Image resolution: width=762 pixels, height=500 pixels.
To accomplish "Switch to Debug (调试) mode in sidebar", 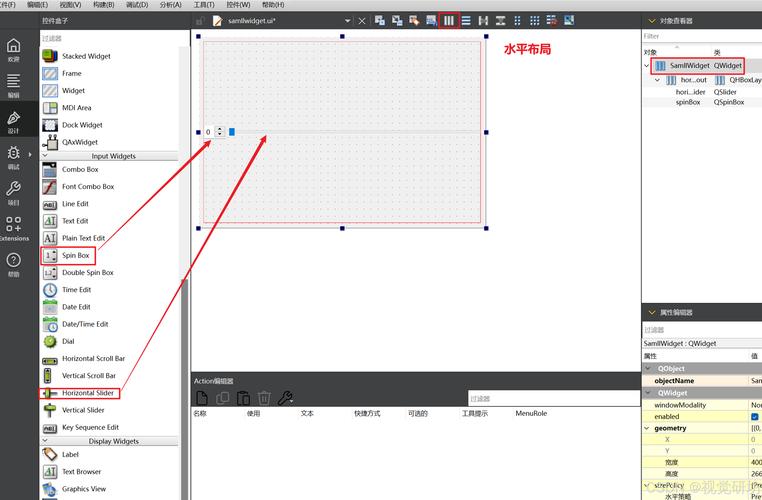I will pos(13,156).
